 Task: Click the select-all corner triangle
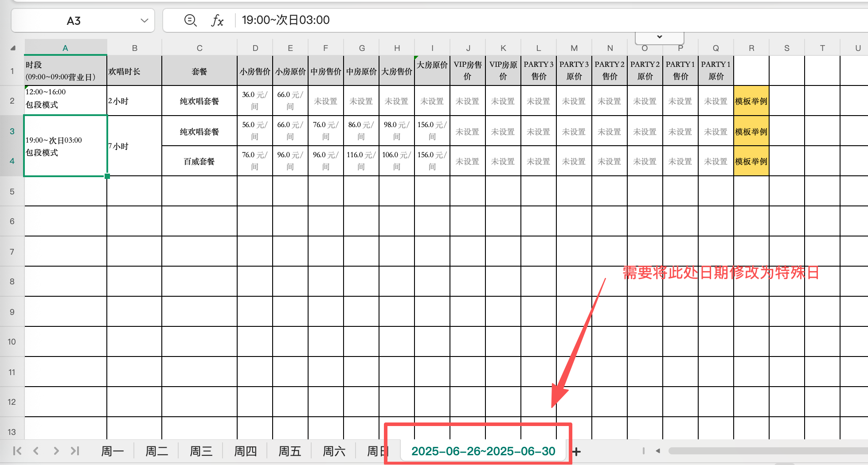click(13, 48)
